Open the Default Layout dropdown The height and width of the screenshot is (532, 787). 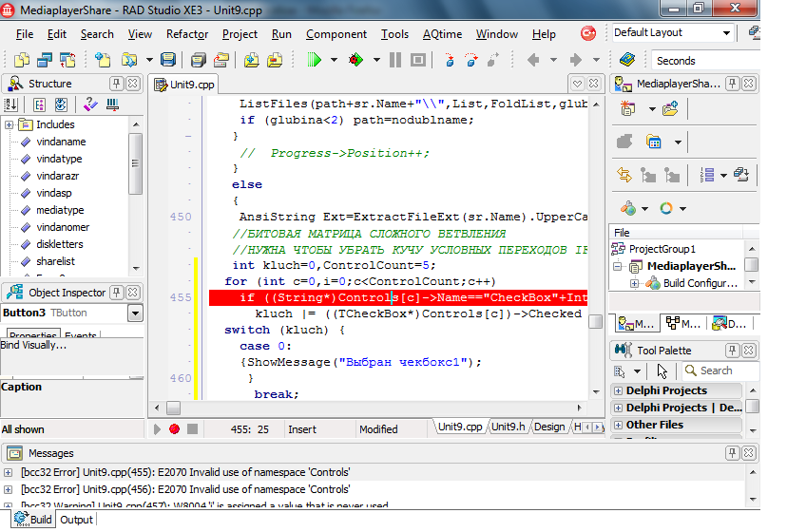727,32
